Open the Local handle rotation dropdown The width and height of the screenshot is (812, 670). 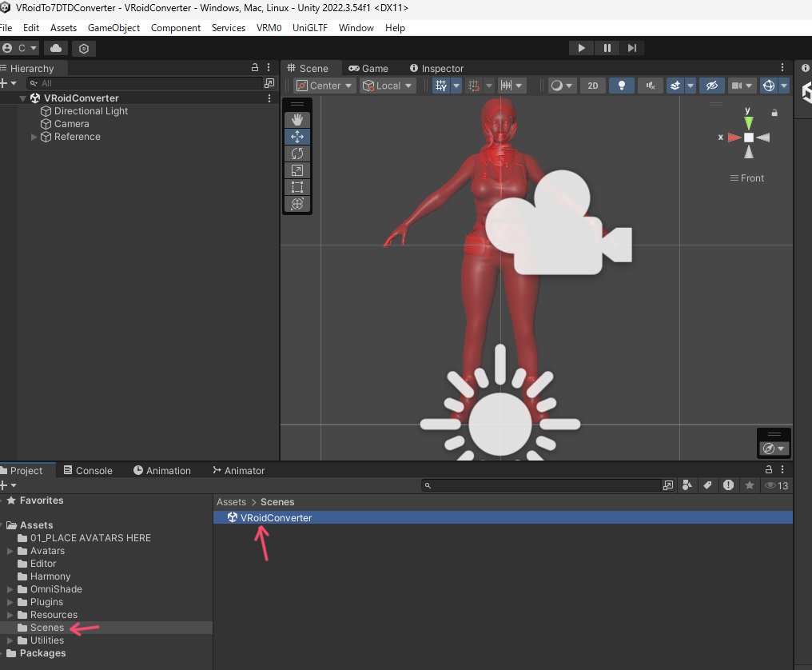(x=388, y=86)
